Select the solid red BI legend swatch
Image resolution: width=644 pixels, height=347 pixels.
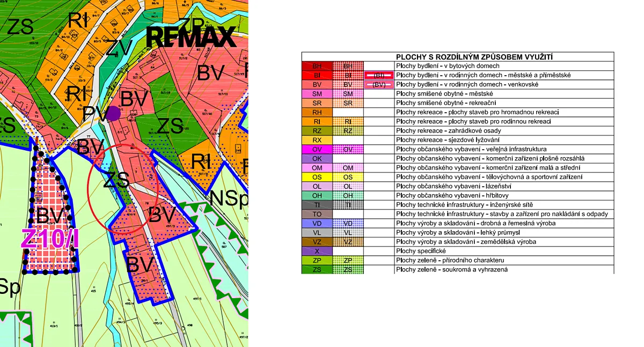[x=317, y=75]
